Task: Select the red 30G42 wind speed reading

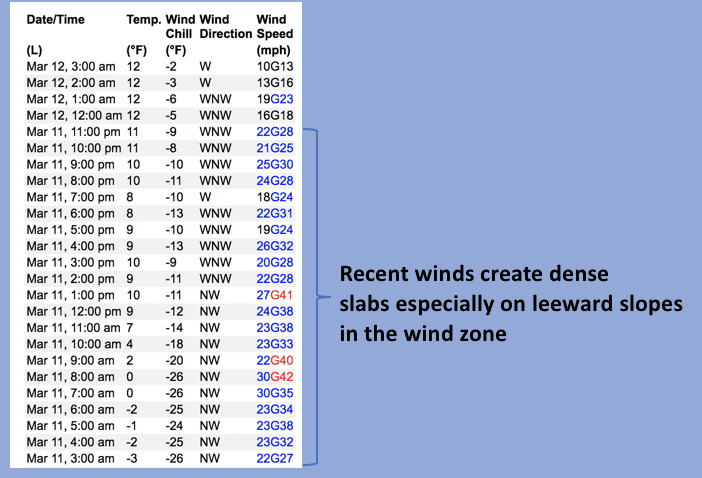Action: pos(274,376)
